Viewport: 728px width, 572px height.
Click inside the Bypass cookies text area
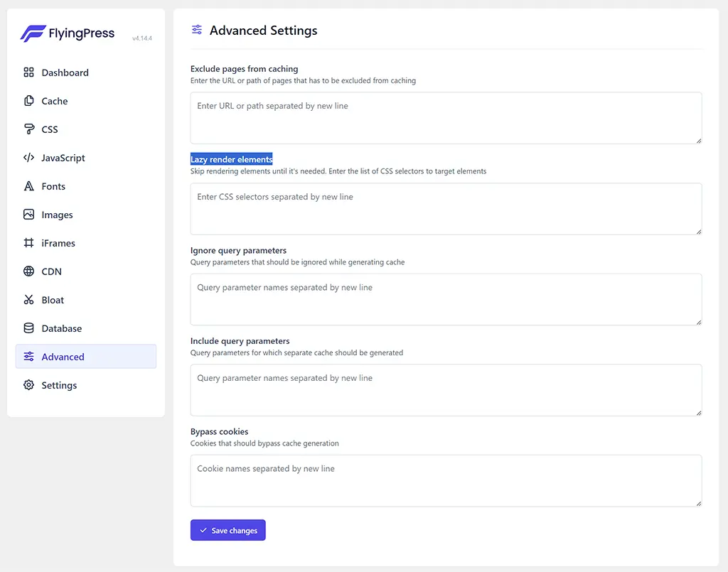pyautogui.click(x=446, y=480)
